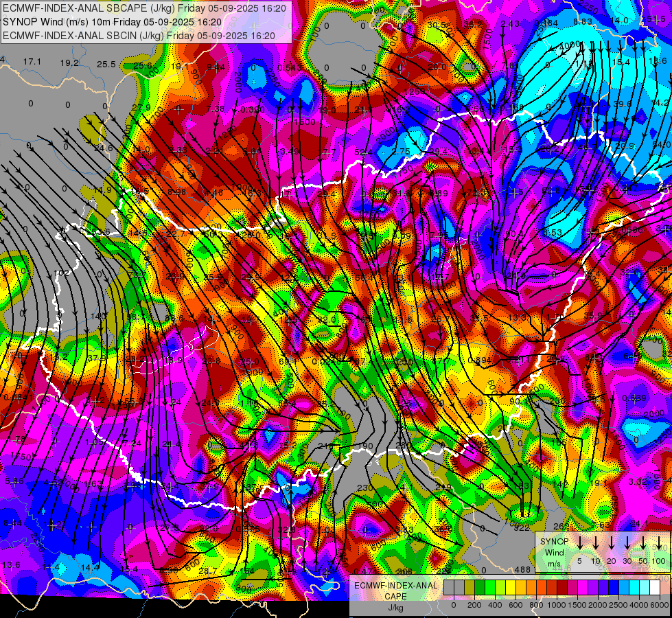Click the map value '140'
This screenshot has width=672, height=618.
click(98, 316)
